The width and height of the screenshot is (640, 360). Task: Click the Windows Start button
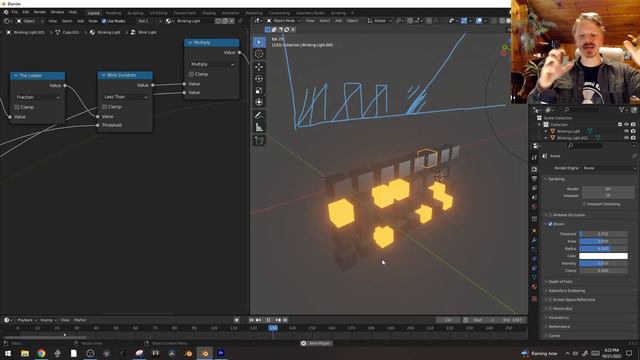[8, 353]
